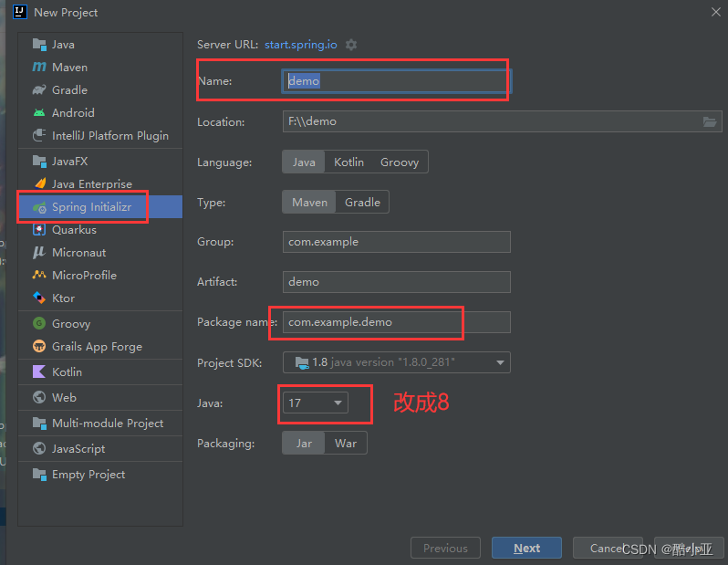Close the New Project dialog
This screenshot has height=565, width=728.
715,12
